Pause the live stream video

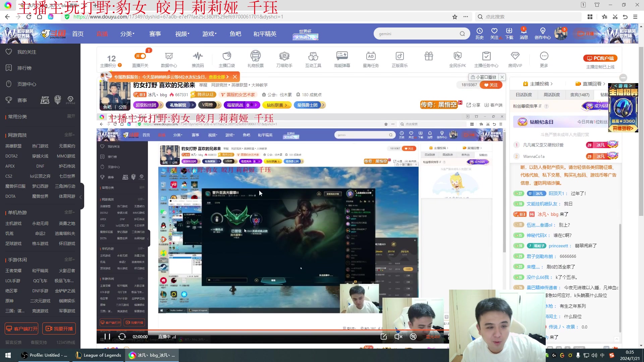tap(107, 337)
